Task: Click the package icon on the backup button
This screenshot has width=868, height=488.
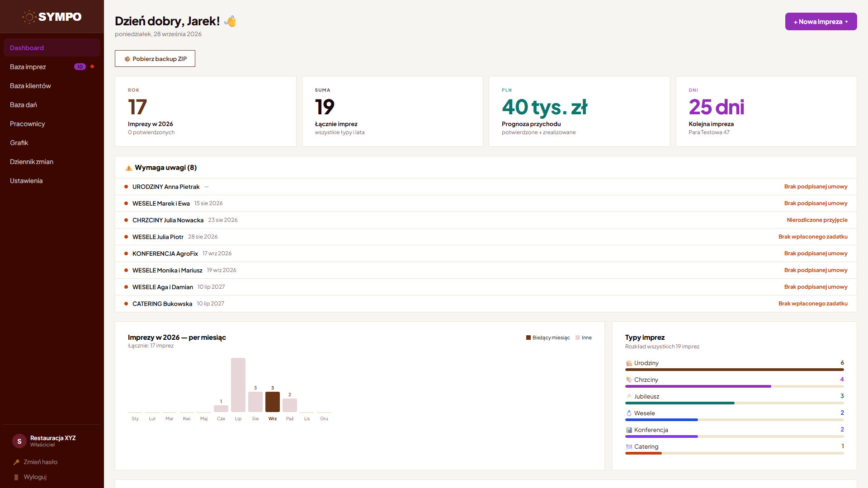Action: point(127,59)
